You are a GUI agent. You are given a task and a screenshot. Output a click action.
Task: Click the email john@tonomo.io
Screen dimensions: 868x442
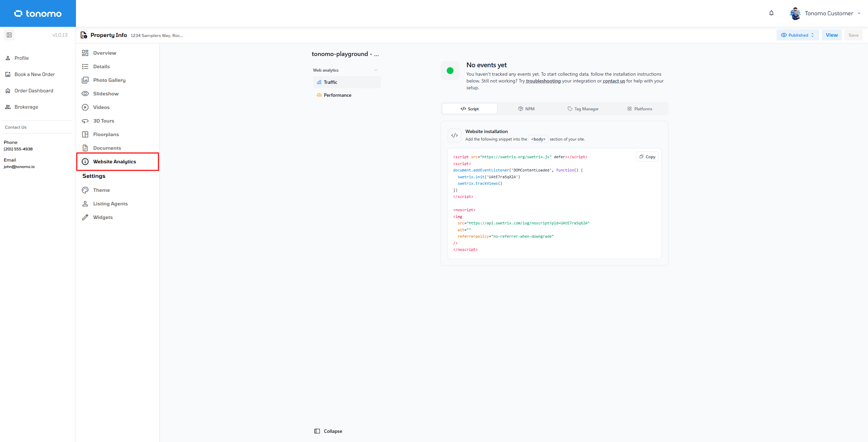click(19, 167)
